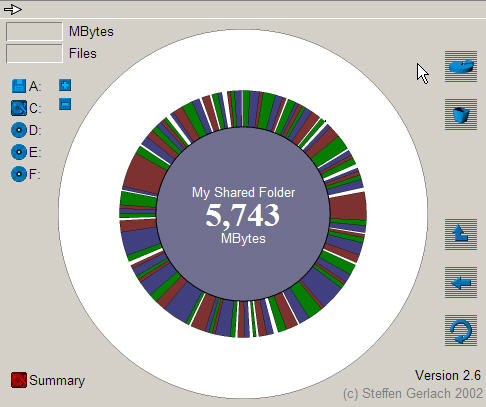Refresh the scan with the circular arrow
The width and height of the screenshot is (486, 407).
pos(461,330)
